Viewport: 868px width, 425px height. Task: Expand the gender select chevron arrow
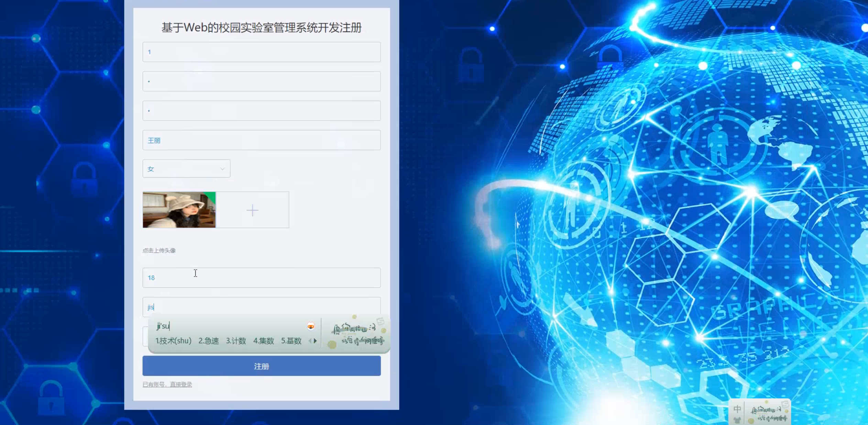222,169
